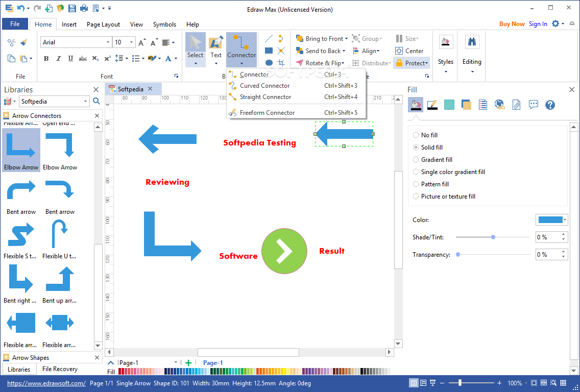
Task: Open the font size dropdown showing 10
Action: click(x=131, y=42)
